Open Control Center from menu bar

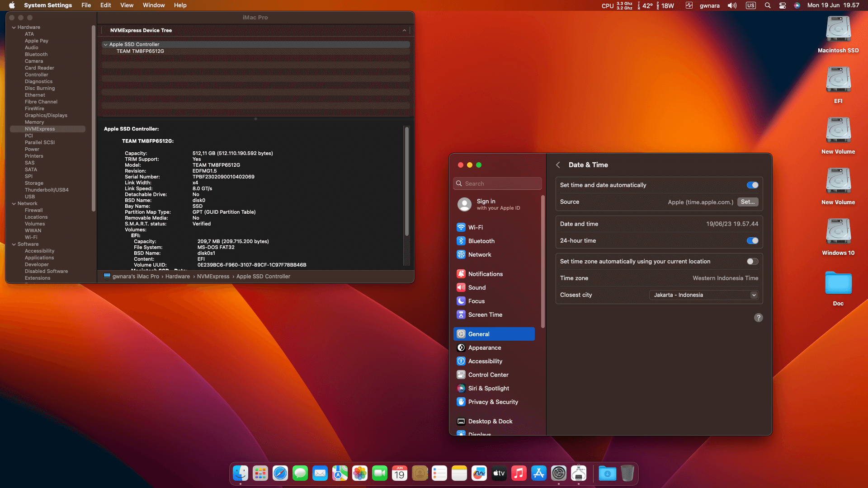783,5
